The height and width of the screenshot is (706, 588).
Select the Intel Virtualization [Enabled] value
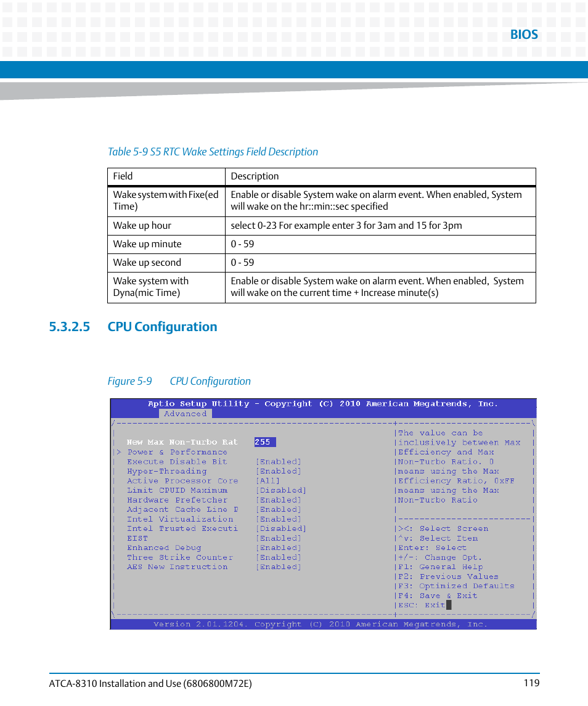[278, 519]
